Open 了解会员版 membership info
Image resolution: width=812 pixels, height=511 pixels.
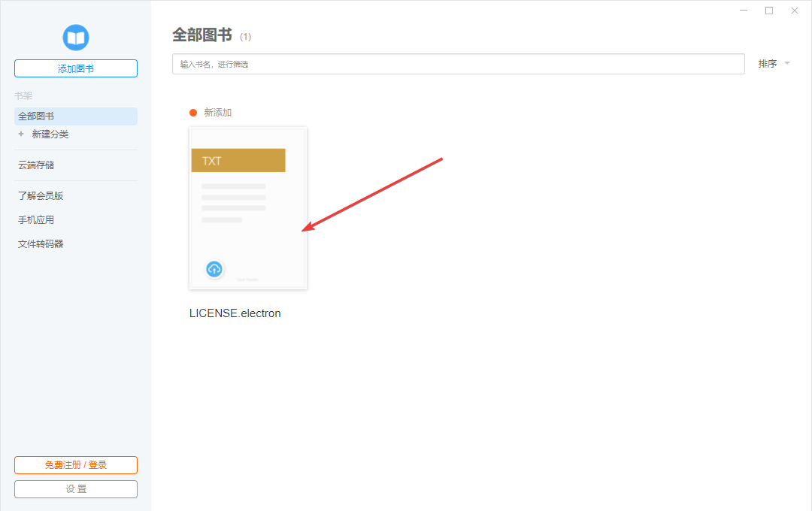(41, 195)
